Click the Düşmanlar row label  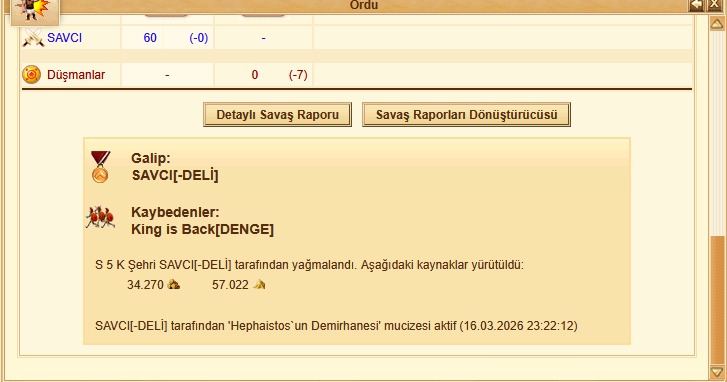coord(76,75)
